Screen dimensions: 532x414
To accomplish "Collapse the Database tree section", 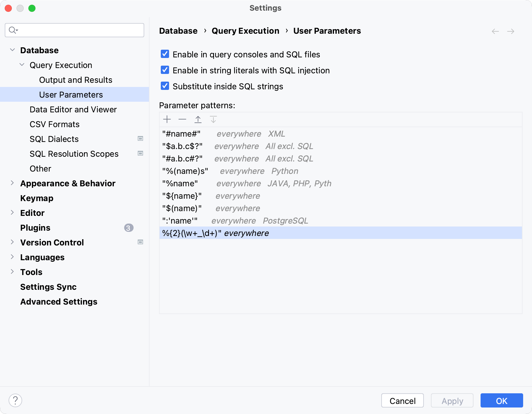I will click(12, 50).
